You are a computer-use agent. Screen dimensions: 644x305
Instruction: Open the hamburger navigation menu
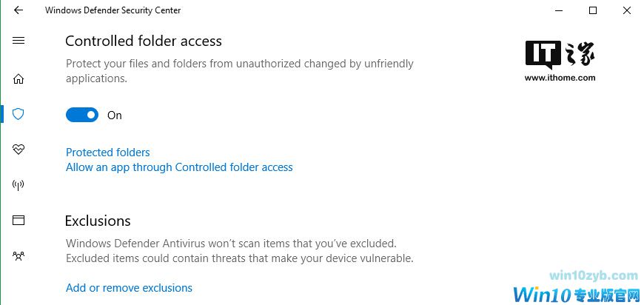click(x=19, y=41)
